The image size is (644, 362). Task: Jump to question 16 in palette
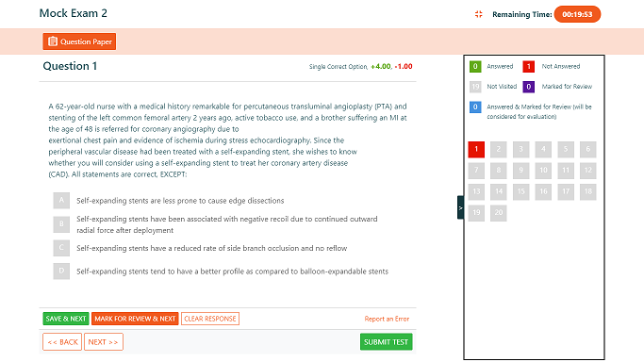click(x=543, y=191)
